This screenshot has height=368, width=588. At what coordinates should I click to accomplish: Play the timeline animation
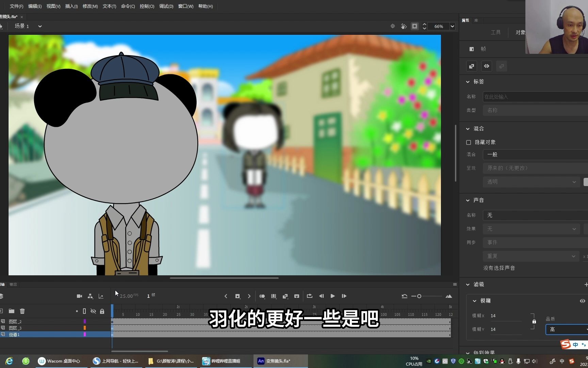tap(333, 296)
